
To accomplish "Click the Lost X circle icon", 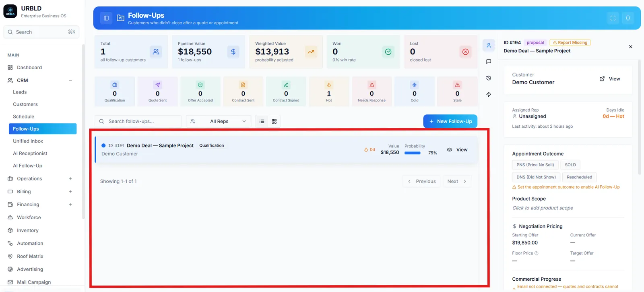I will pos(465,52).
